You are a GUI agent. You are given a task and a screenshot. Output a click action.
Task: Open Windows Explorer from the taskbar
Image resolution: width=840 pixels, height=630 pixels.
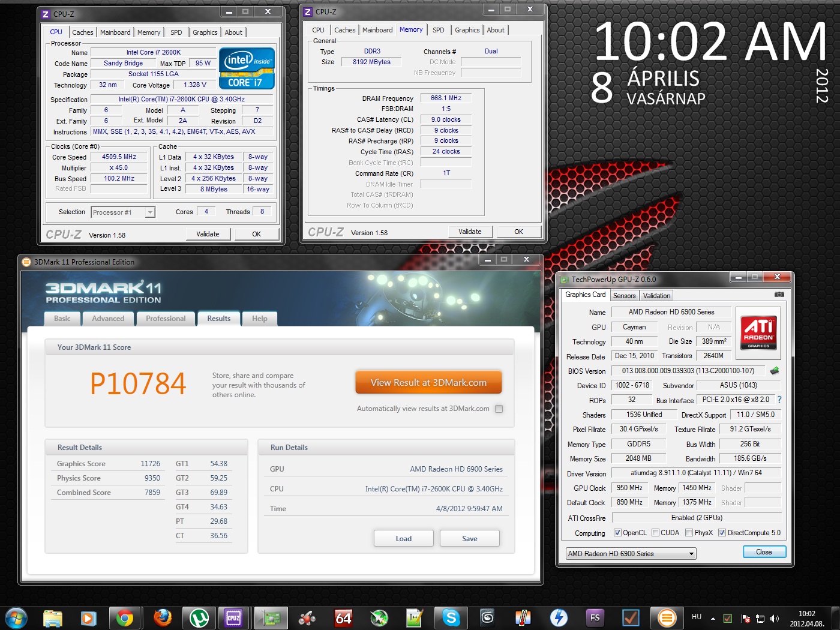(x=53, y=617)
